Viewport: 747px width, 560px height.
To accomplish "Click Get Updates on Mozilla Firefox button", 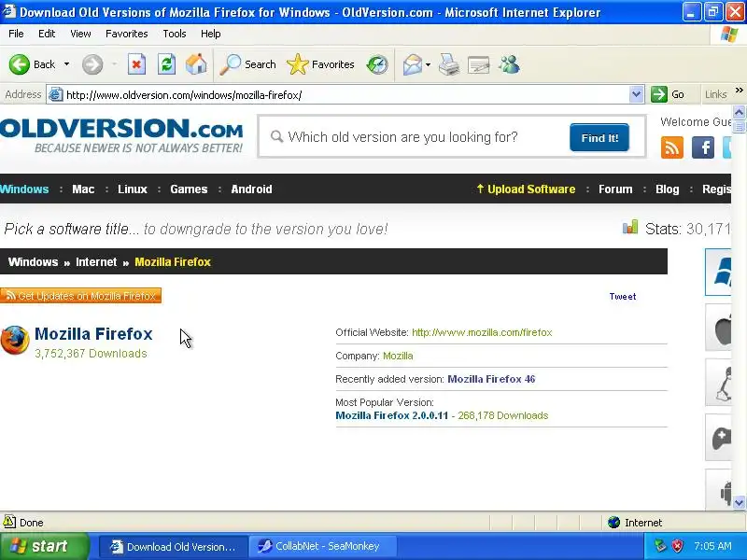I will [80, 296].
